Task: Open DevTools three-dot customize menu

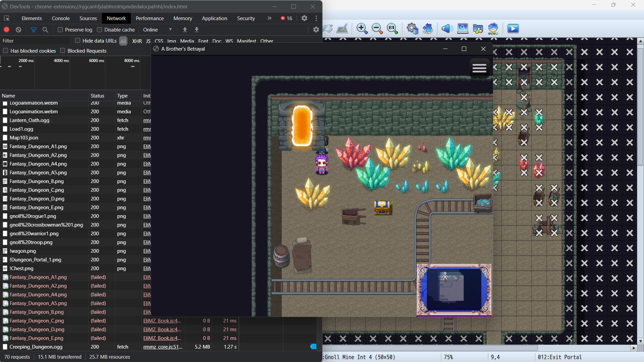Action: (x=316, y=18)
